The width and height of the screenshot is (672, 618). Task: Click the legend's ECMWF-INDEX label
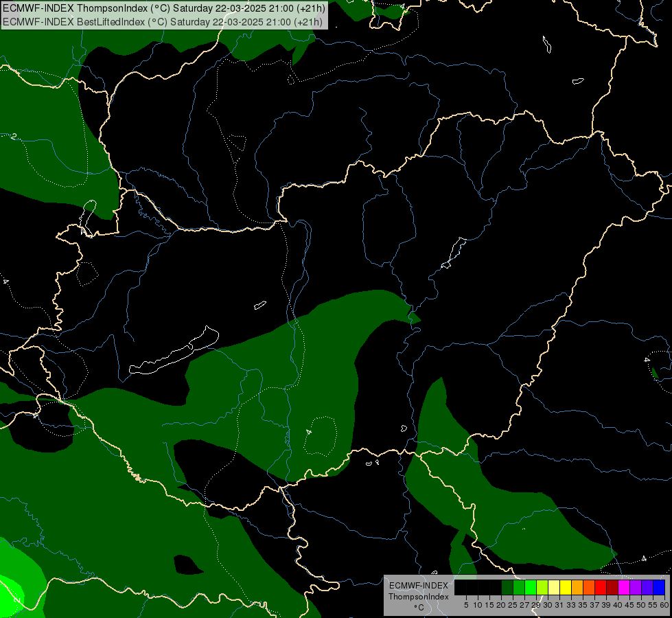pos(419,586)
